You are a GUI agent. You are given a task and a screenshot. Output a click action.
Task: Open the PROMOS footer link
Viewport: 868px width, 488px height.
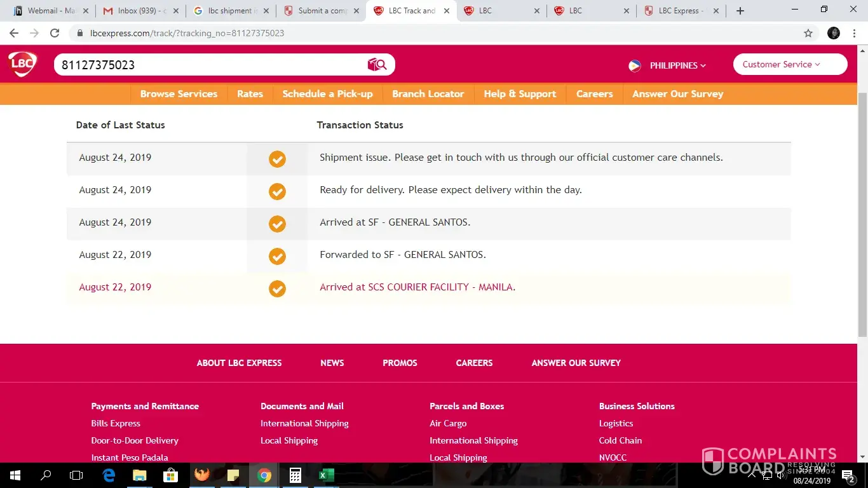[400, 363]
